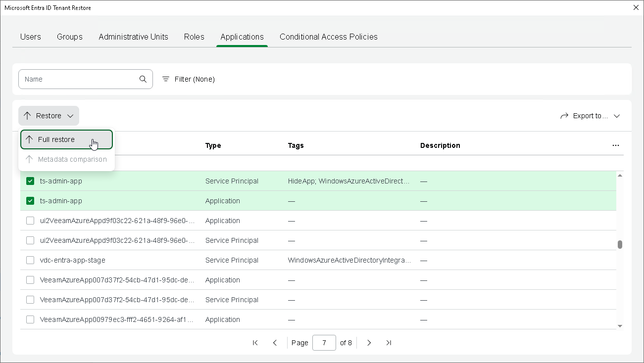Go to the previous page

click(x=275, y=343)
